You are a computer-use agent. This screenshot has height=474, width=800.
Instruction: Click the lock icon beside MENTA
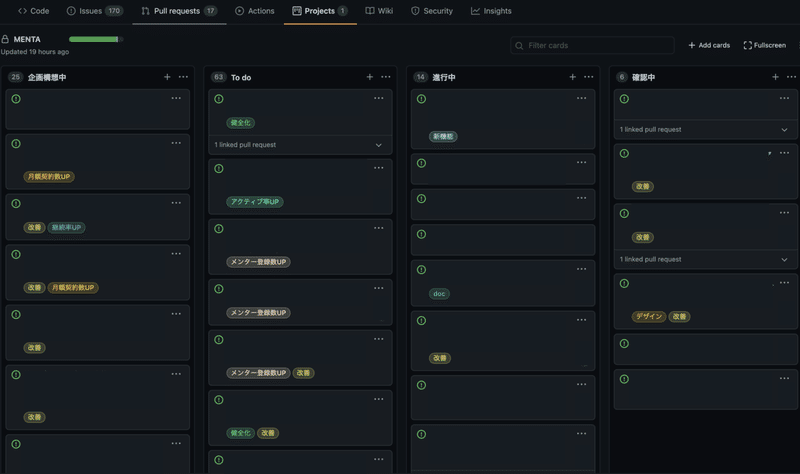[x=5, y=39]
